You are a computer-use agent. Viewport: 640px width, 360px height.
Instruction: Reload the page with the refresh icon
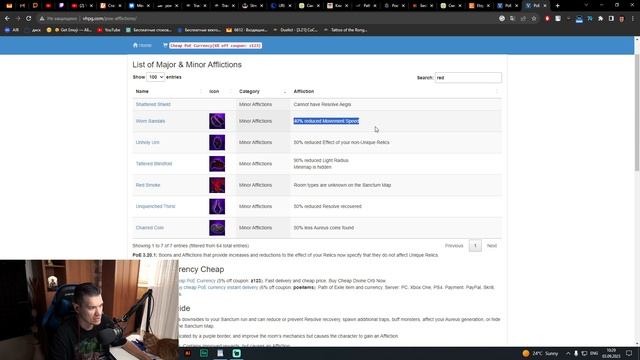point(29,18)
